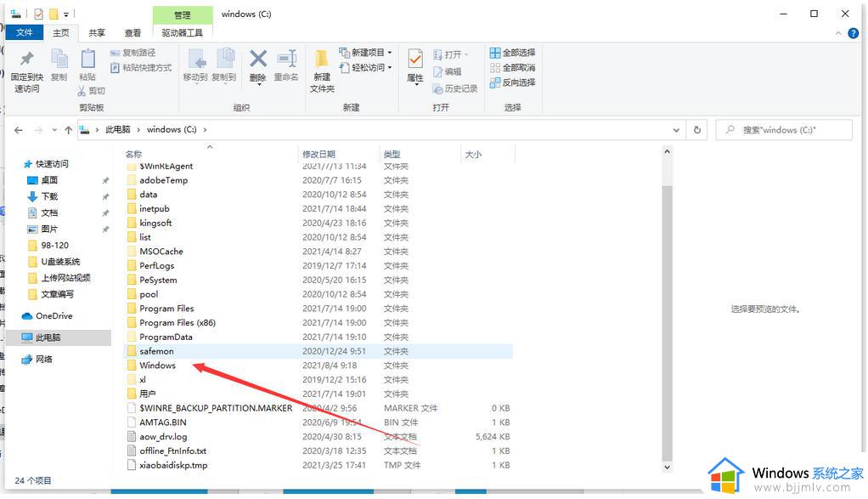This screenshot has height=499, width=868.
Task: Select the Program Files (x86) folder
Action: tap(178, 323)
